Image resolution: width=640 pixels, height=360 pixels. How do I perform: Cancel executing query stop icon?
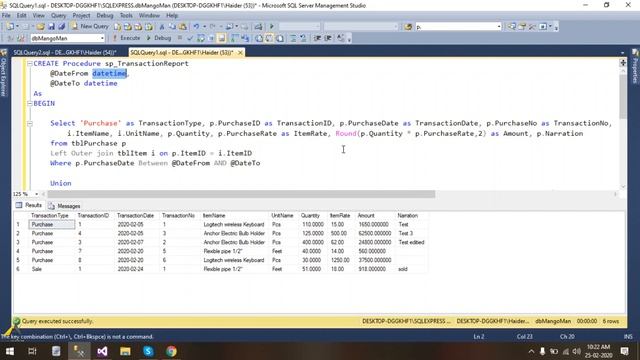tap(180, 38)
